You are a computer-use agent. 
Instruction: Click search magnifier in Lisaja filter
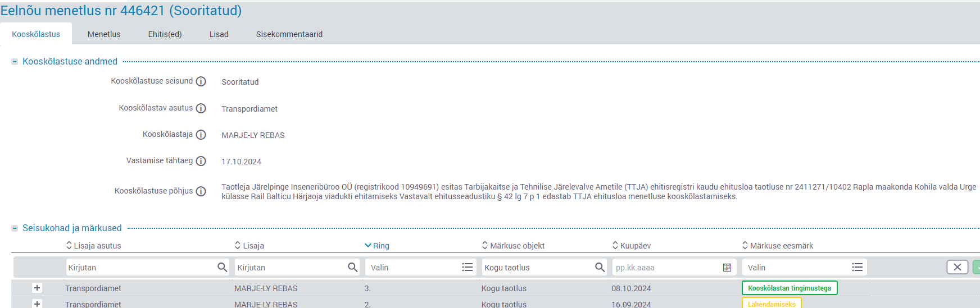[352, 267]
